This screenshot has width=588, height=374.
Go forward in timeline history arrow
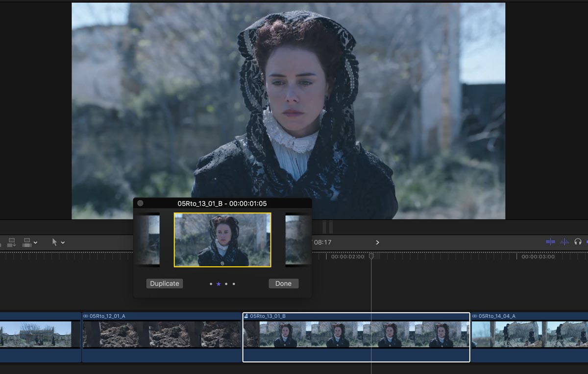[x=377, y=242]
